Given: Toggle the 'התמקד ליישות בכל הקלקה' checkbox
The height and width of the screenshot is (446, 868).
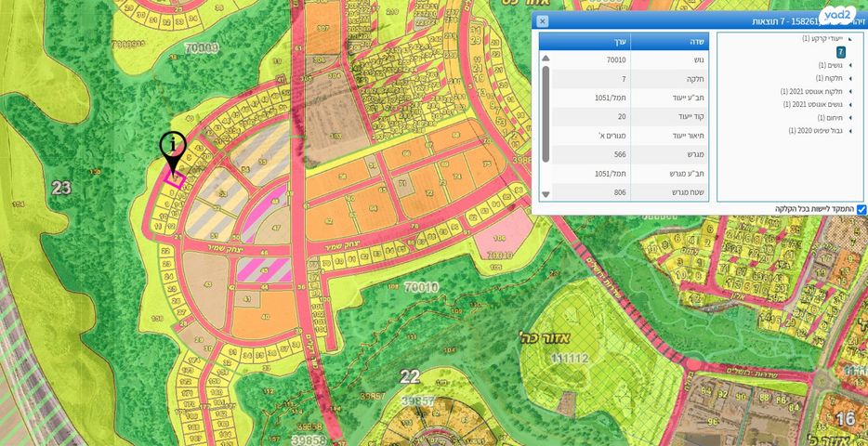Looking at the screenshot, I should click(x=861, y=209).
